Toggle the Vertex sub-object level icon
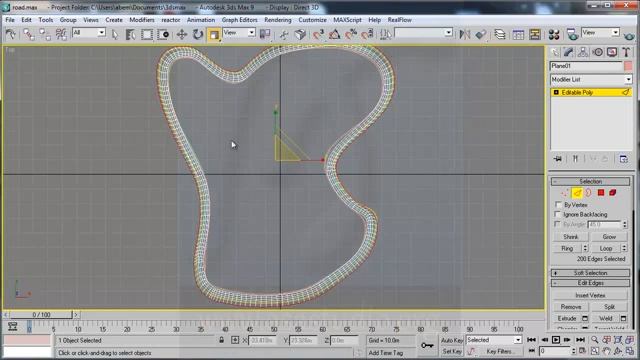Viewport: 640px width, 360px height. pos(565,193)
